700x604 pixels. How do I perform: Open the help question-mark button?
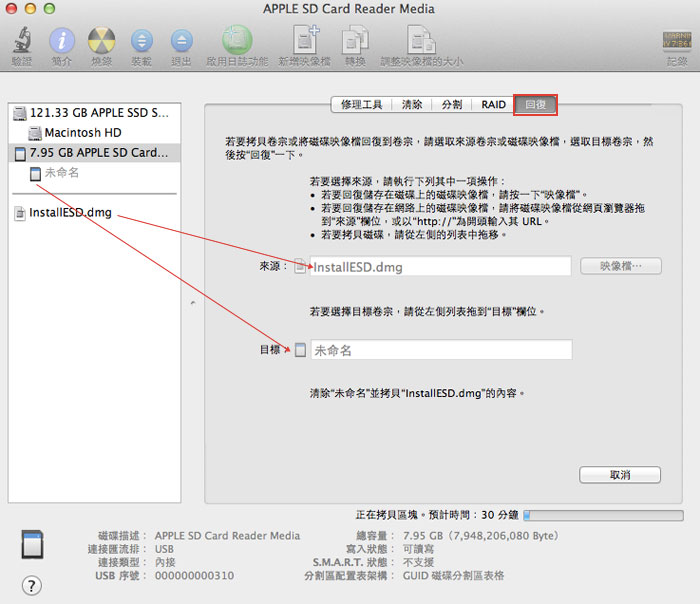coord(31,585)
